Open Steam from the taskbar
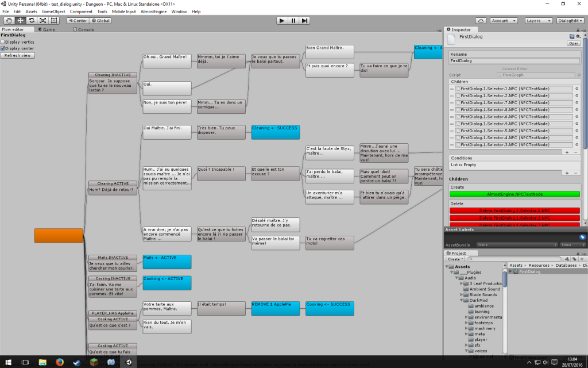Screen dimensions: 588x368 point(77,362)
